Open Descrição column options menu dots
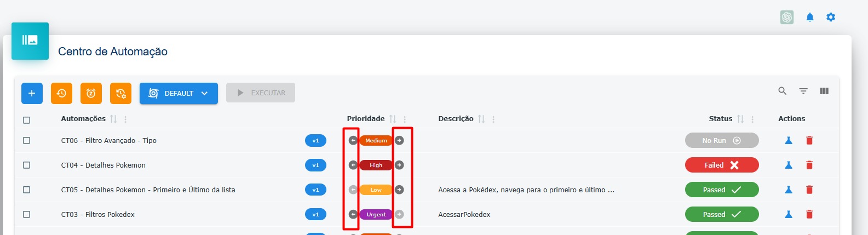This screenshot has width=868, height=235. [x=493, y=119]
